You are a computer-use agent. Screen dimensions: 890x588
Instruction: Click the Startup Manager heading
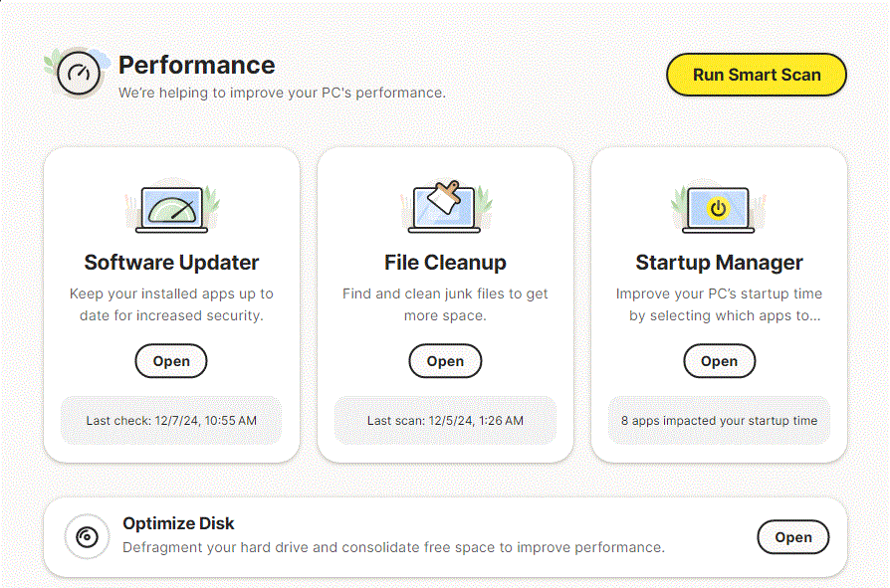coord(719,263)
